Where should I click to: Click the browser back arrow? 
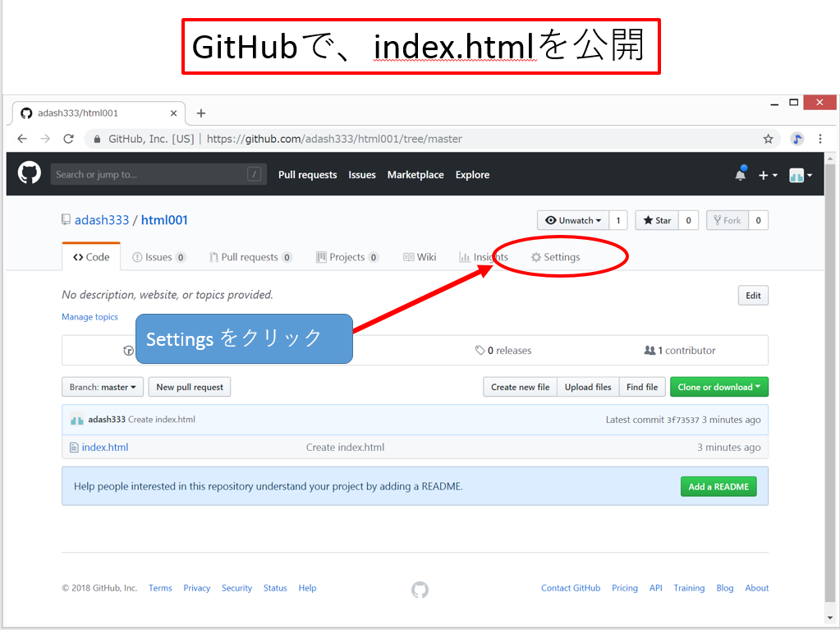22,139
